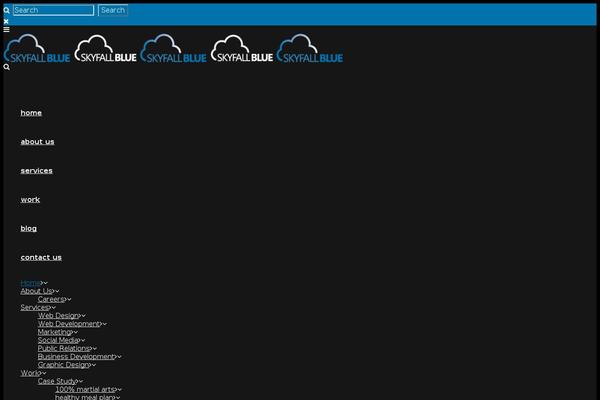This screenshot has width=600, height=400.
Task: Expand the chevron next to Case Study
Action: tap(81, 382)
